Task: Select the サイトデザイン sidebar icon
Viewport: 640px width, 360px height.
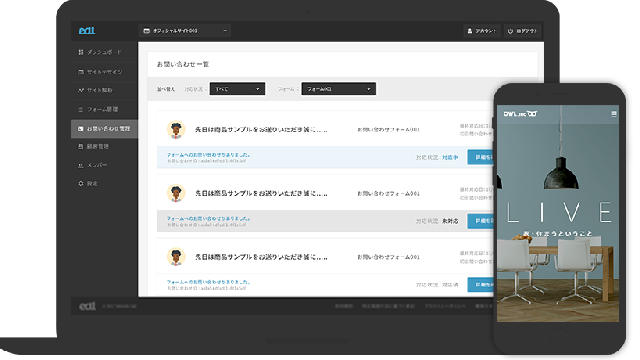Action: (x=81, y=72)
